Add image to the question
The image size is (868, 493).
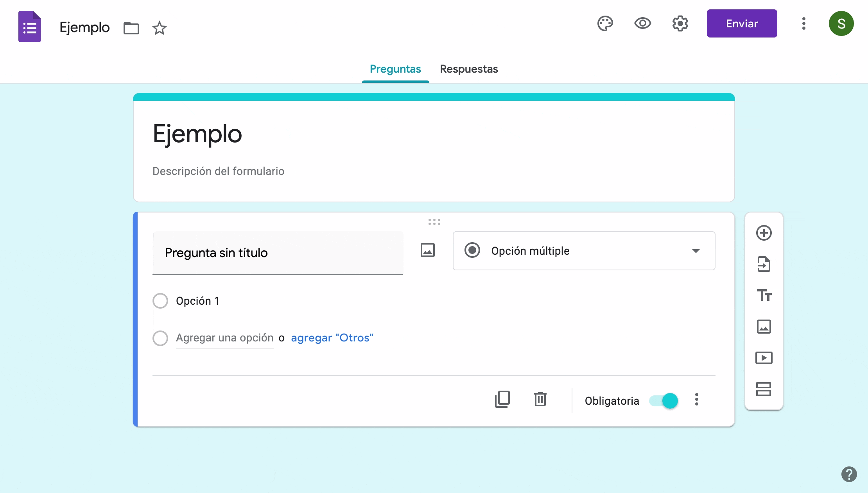pyautogui.click(x=428, y=250)
